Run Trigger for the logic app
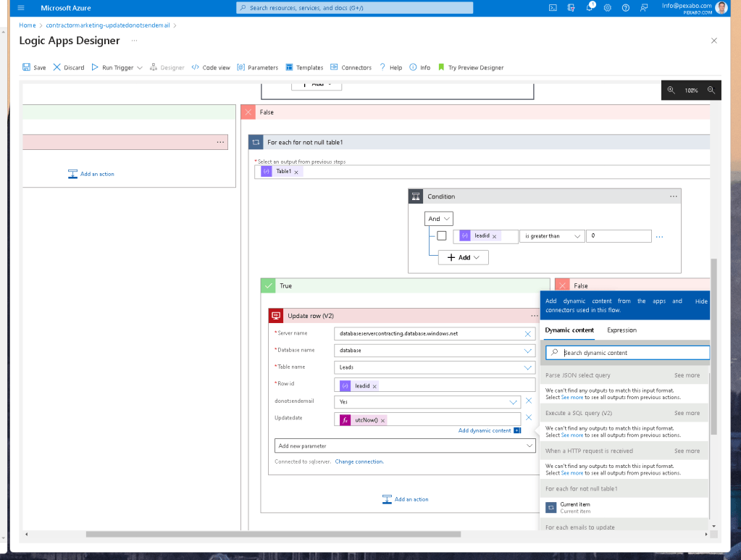 [112, 67]
